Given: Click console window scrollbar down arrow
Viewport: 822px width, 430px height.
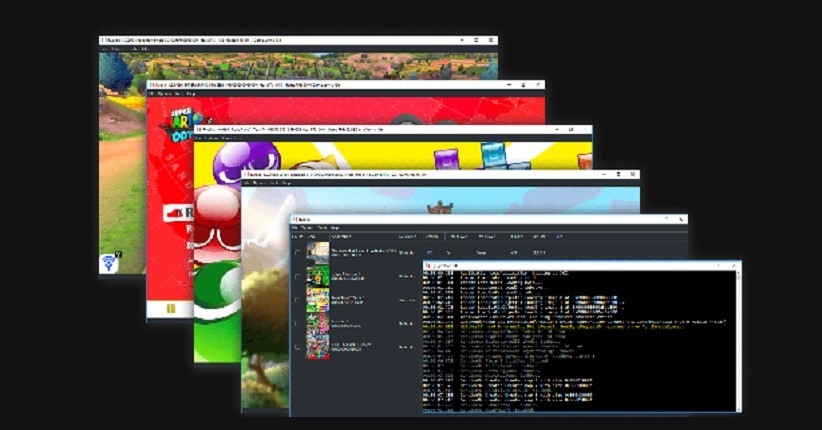Looking at the screenshot, I should pyautogui.click(x=738, y=409).
